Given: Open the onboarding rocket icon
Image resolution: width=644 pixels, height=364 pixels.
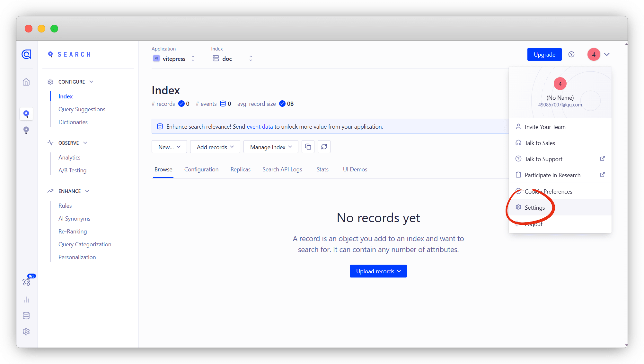Looking at the screenshot, I should [x=26, y=282].
